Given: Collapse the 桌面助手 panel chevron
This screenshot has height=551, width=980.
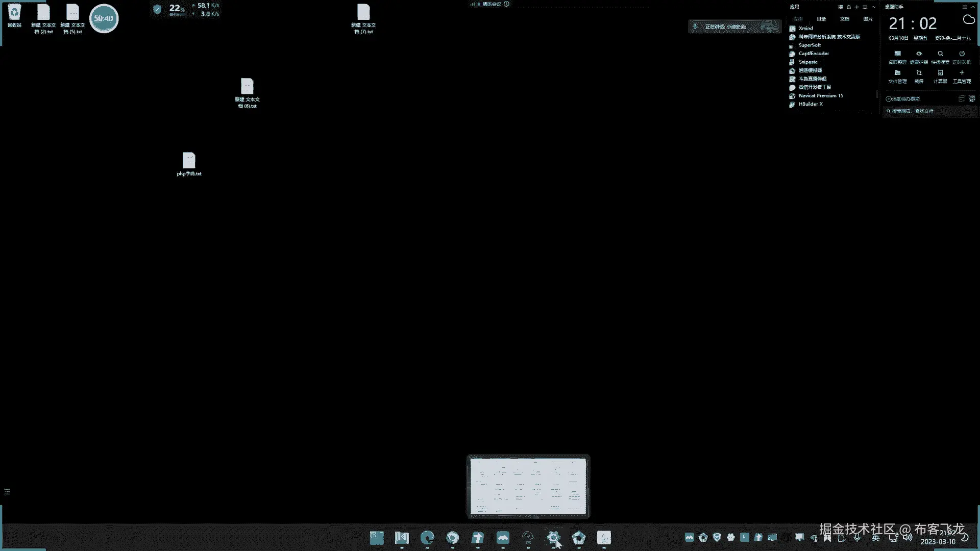Looking at the screenshot, I should 973,7.
